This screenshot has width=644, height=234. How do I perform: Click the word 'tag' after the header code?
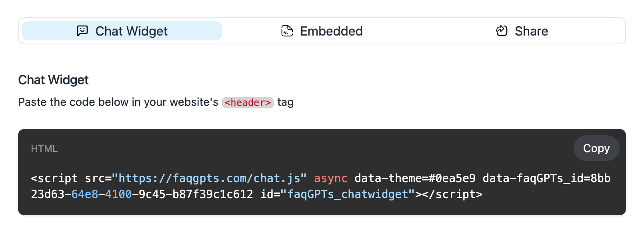pos(286,103)
